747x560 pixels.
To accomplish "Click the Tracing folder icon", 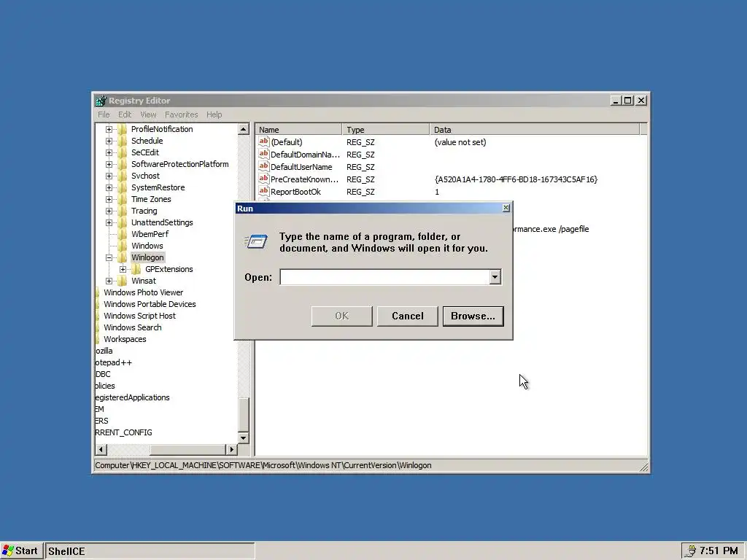I will [123, 211].
